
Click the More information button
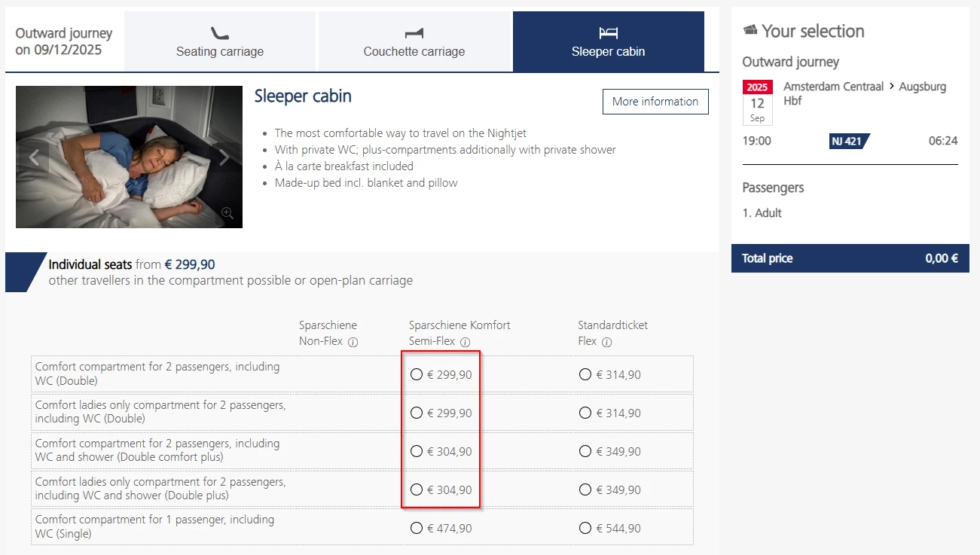coord(655,102)
